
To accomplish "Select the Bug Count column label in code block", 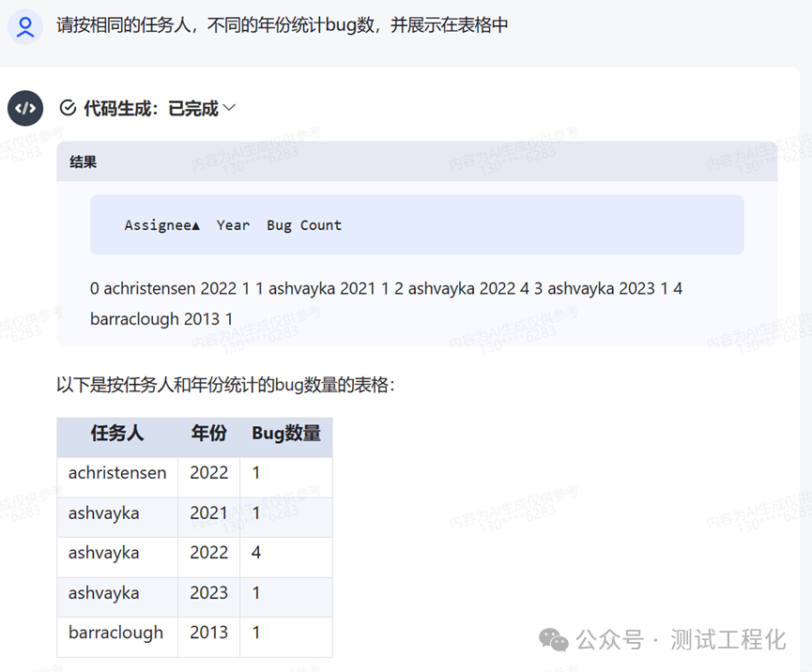I will tap(303, 225).
